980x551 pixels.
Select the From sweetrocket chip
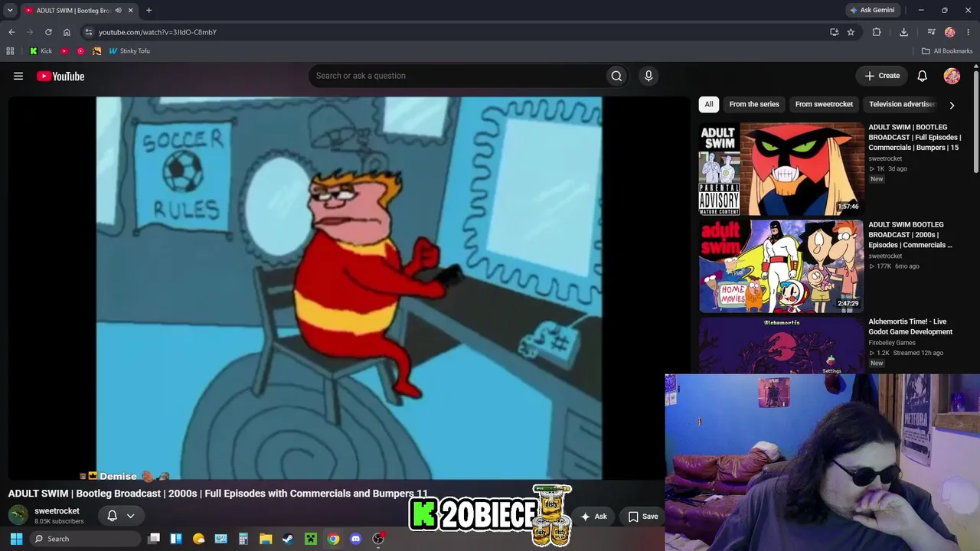pyautogui.click(x=824, y=104)
